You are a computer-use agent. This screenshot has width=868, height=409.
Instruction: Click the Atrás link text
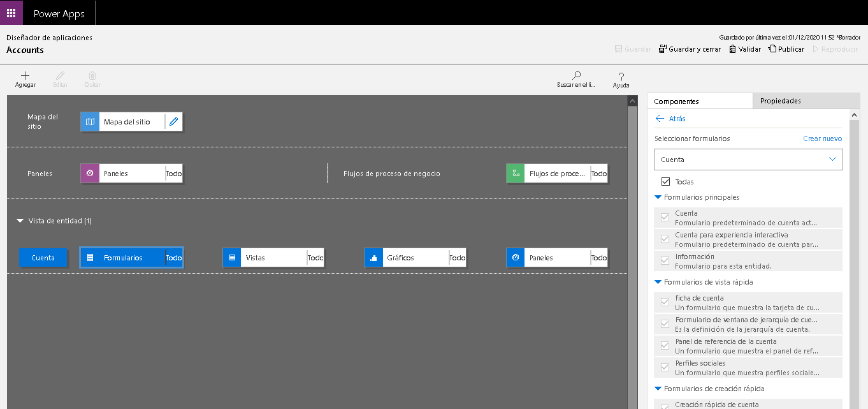click(x=677, y=119)
